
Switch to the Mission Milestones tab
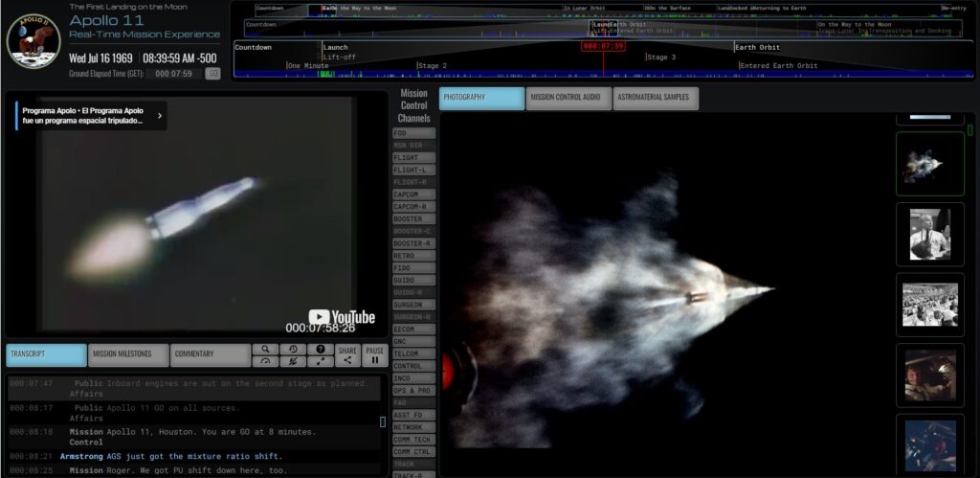pyautogui.click(x=128, y=354)
